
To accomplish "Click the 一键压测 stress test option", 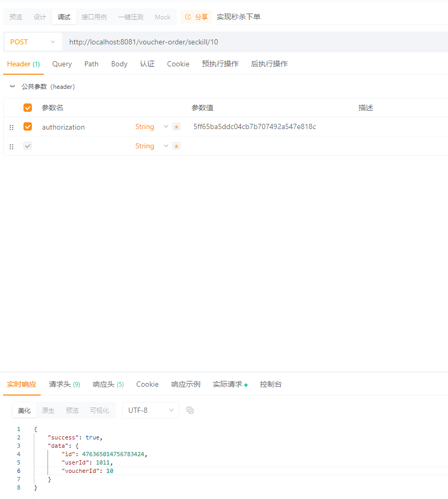I will tap(131, 16).
